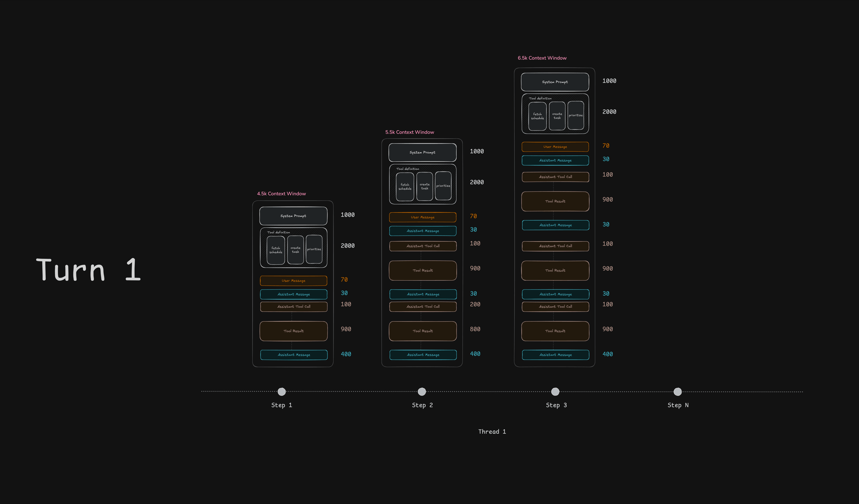Select User Message box in 4.5k window

pos(293,281)
